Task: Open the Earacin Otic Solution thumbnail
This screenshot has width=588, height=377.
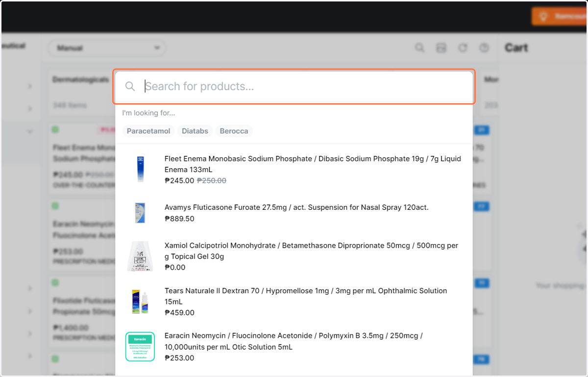Action: click(140, 347)
